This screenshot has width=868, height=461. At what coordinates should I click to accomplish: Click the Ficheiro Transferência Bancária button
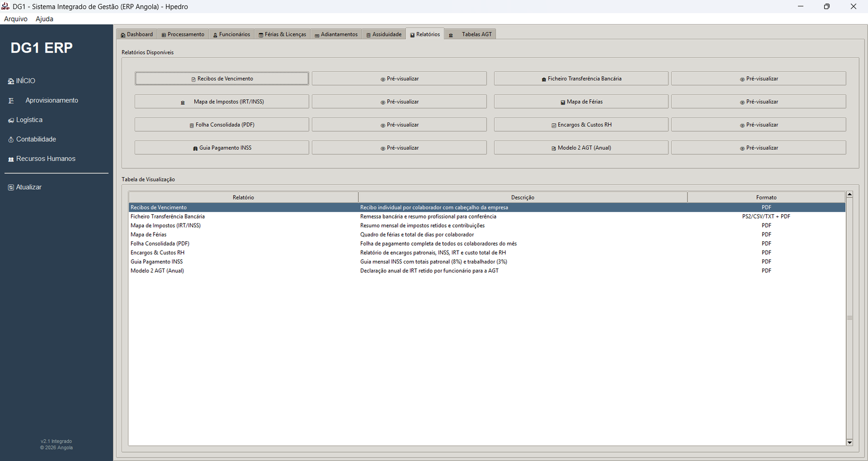tap(581, 79)
